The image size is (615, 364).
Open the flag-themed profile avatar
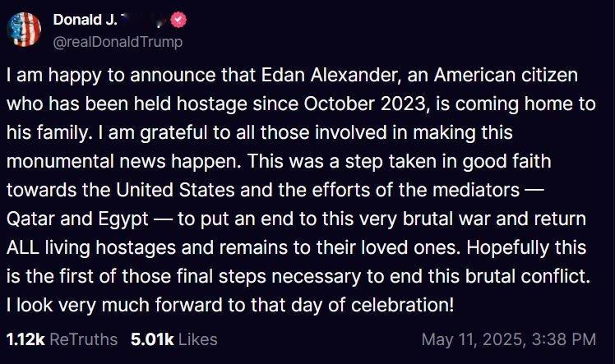tap(24, 30)
